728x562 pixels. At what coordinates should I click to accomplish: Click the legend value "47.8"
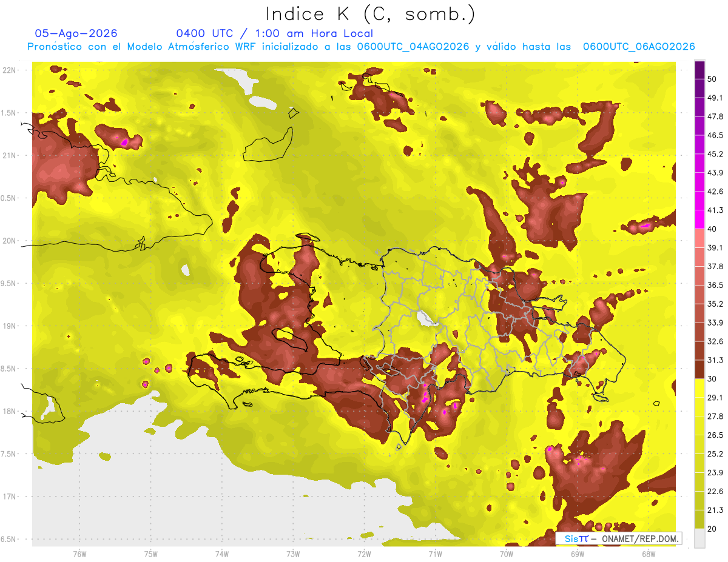pyautogui.click(x=715, y=116)
